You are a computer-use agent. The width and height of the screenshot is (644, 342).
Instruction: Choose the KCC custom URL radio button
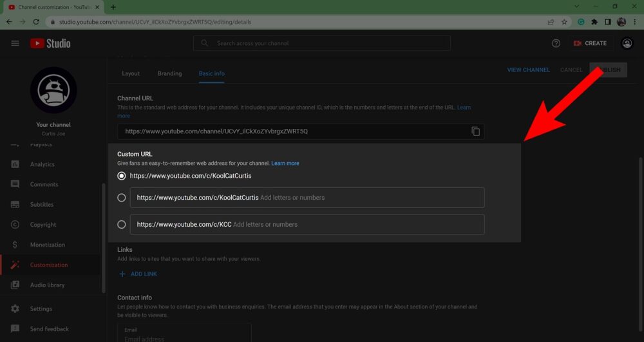coord(122,225)
